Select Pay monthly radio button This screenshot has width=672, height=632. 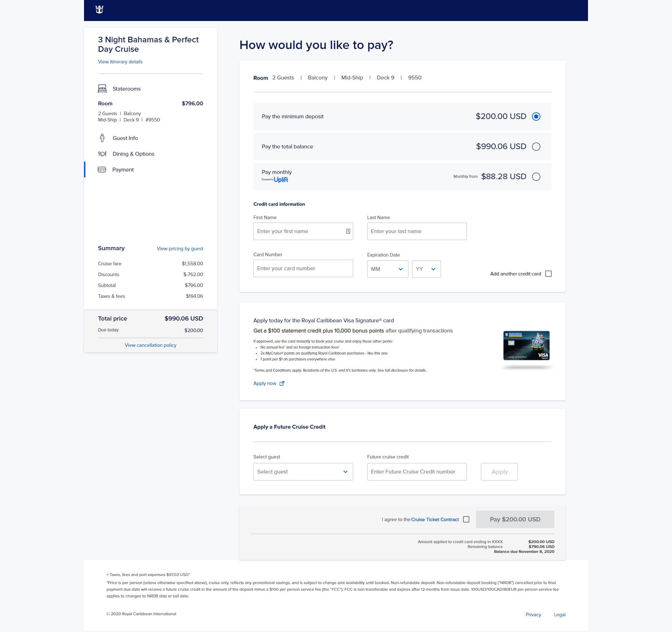[536, 177]
